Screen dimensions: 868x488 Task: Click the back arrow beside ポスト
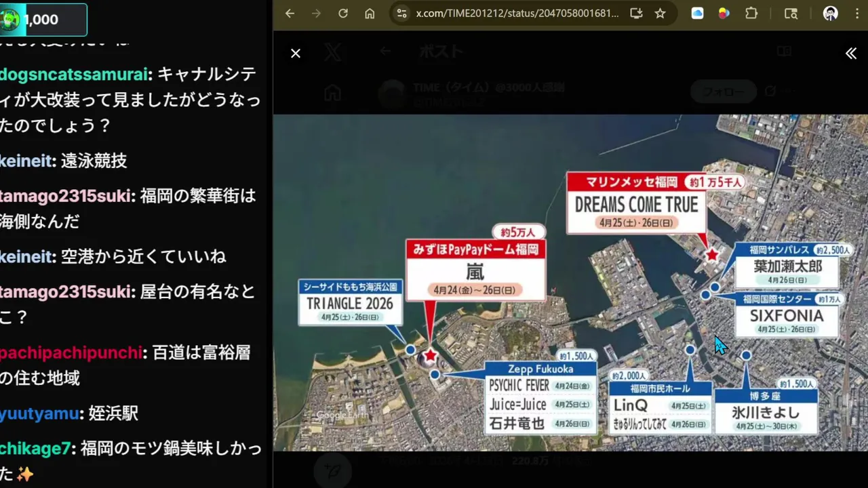[385, 51]
